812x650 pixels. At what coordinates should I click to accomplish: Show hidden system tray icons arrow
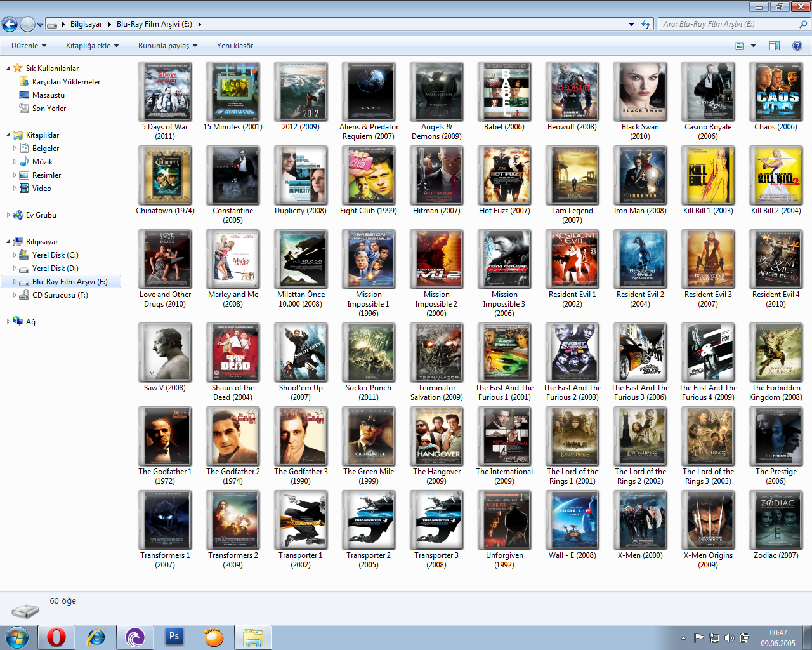[x=683, y=638]
